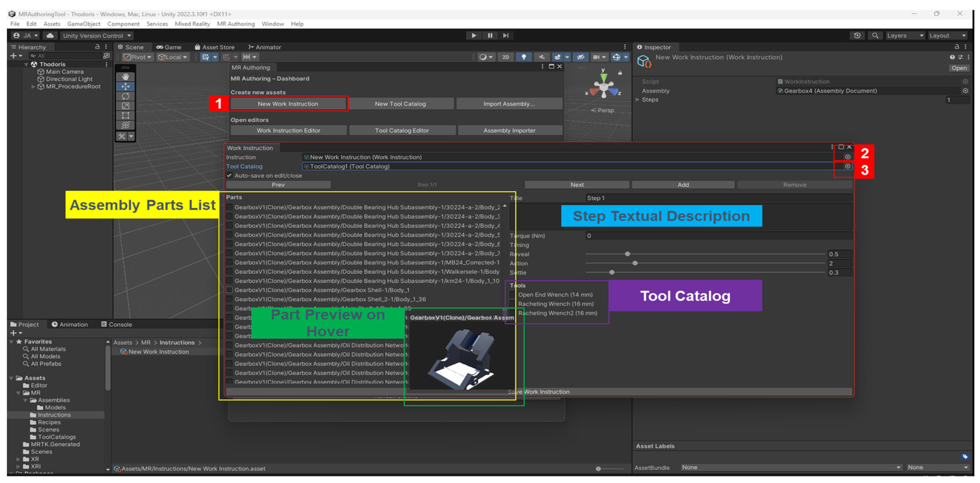The width and height of the screenshot is (980, 483).
Task: Expand MR_ProcedureRoot in Hierarchy
Action: coord(33,87)
